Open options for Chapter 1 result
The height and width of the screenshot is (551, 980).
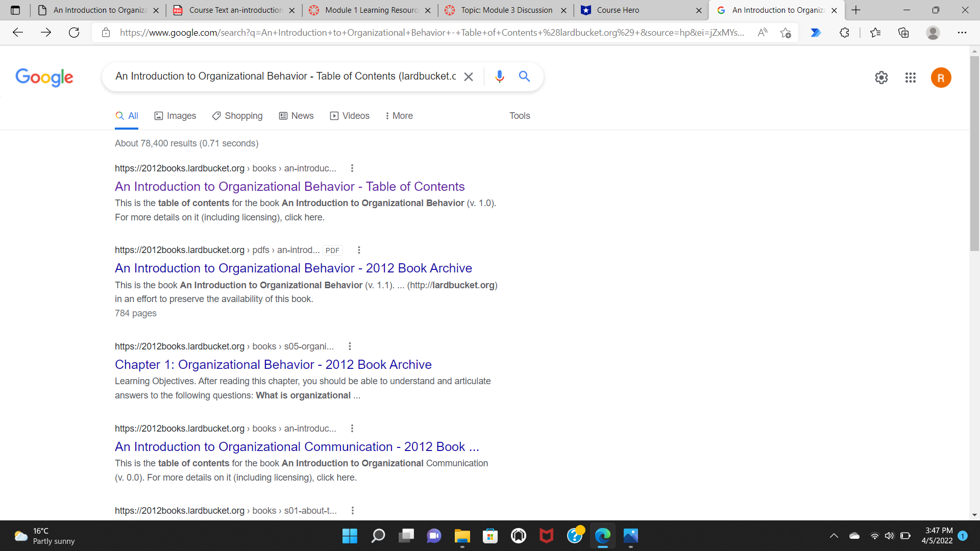[x=350, y=346]
